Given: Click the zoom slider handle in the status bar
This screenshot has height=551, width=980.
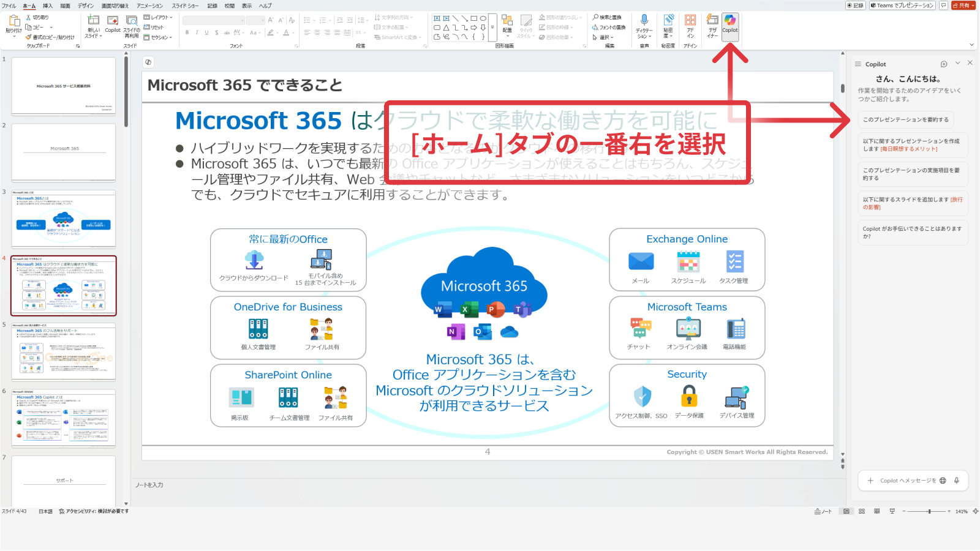Looking at the screenshot, I should (929, 511).
